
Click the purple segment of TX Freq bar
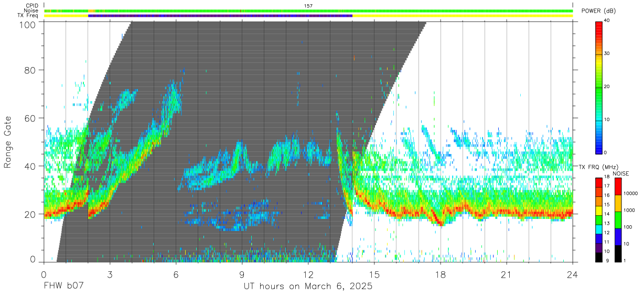(x=220, y=16)
